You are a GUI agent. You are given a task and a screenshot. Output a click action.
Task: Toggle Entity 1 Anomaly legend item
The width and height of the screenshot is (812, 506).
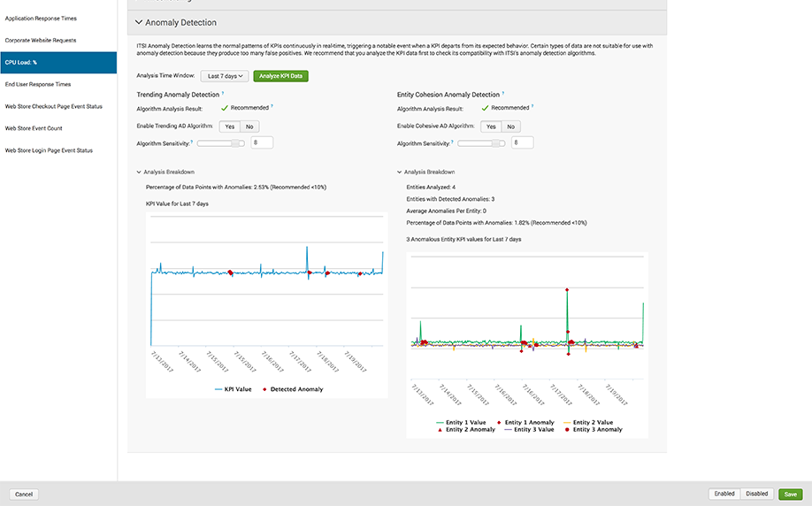pyautogui.click(x=525, y=423)
